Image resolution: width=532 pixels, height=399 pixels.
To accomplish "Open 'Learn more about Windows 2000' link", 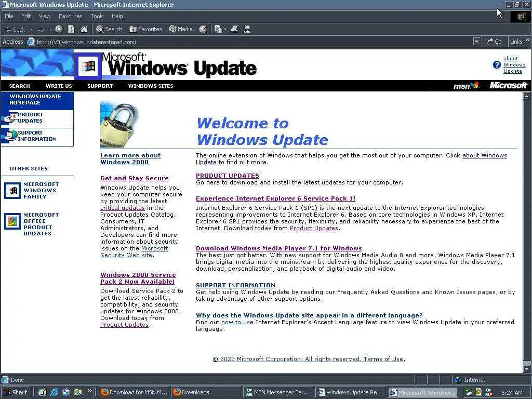I will 130,159.
